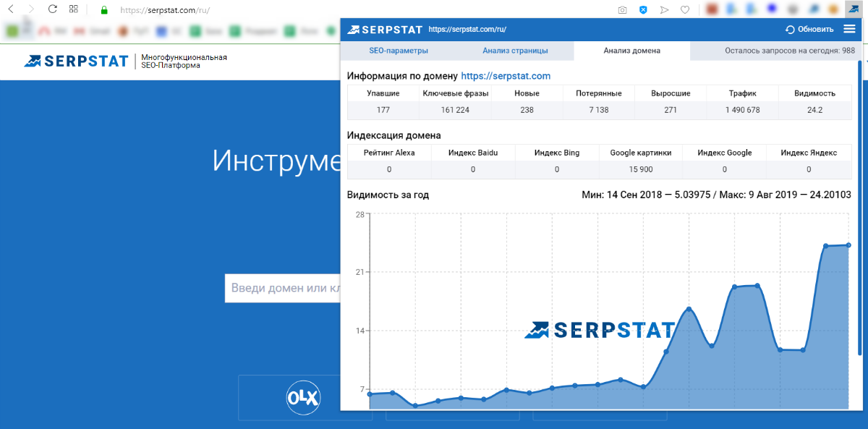Focus the Введи домен search field

coord(283,288)
